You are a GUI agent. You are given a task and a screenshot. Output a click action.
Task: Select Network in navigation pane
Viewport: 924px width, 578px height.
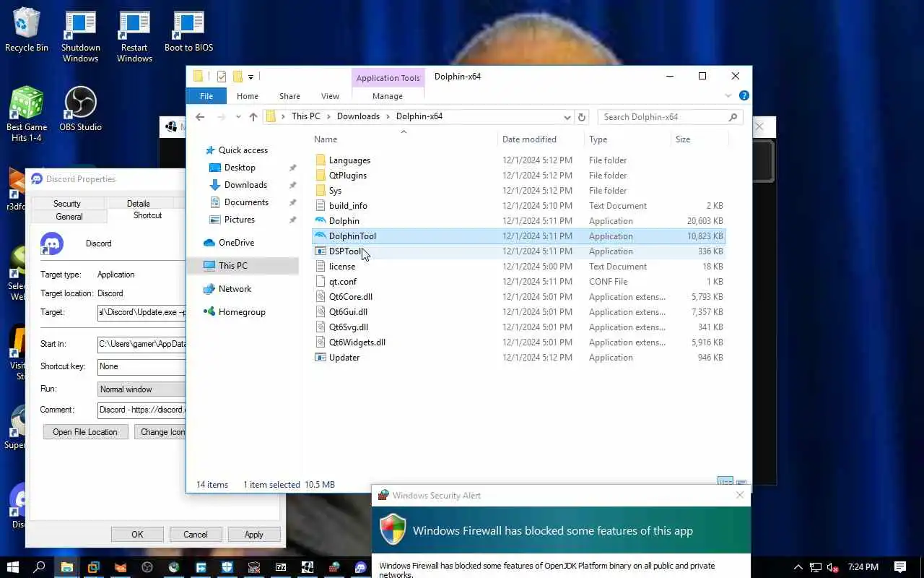(235, 289)
